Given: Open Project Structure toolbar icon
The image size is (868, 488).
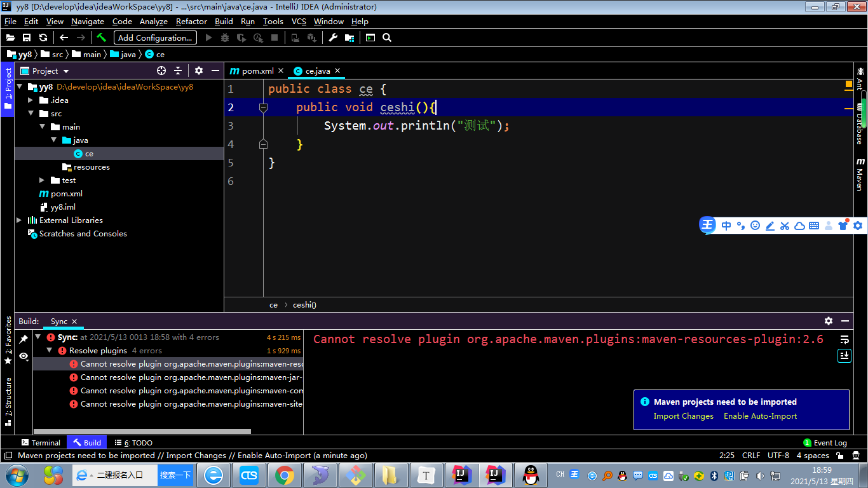Looking at the screenshot, I should point(349,37).
